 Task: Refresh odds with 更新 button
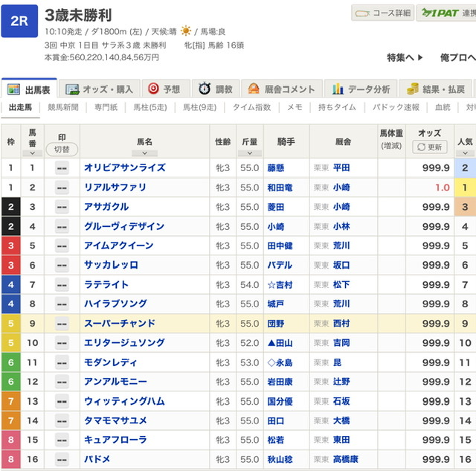point(430,147)
